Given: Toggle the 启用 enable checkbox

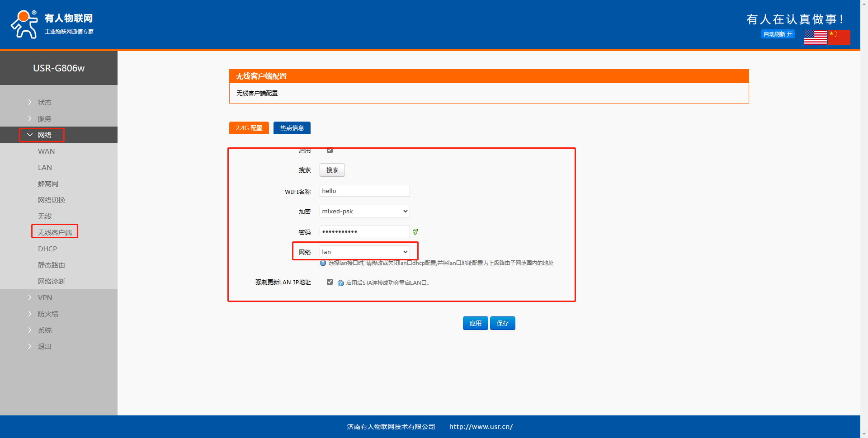Looking at the screenshot, I should [330, 150].
